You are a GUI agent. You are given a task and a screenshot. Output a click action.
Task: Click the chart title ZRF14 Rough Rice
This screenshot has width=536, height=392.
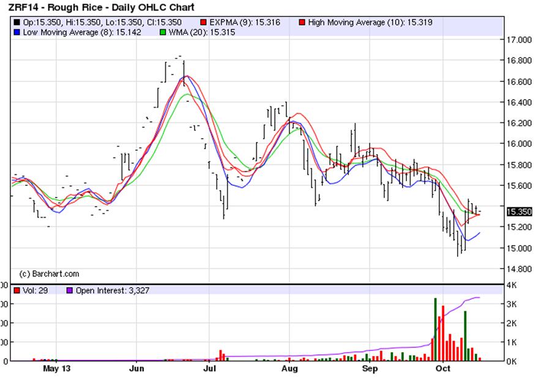(x=101, y=7)
